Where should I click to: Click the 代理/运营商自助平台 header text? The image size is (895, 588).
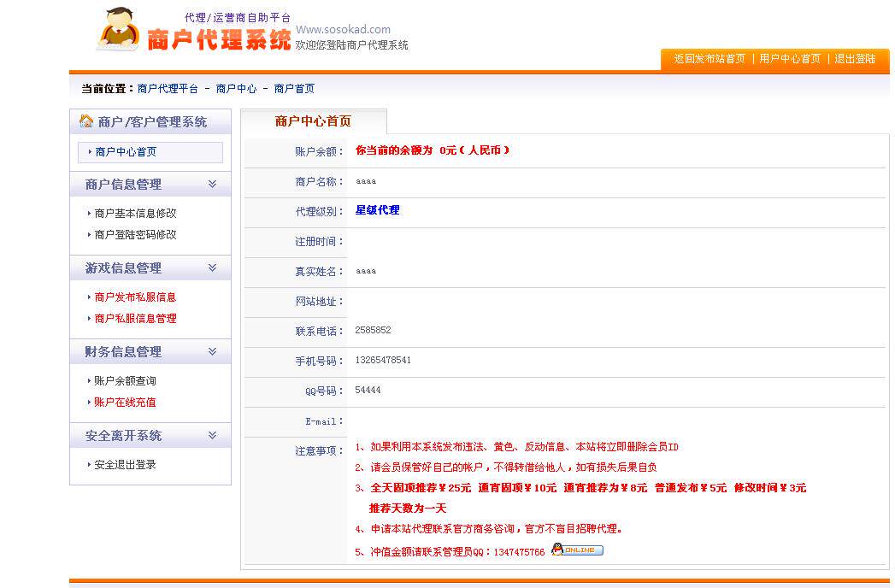click(x=238, y=18)
